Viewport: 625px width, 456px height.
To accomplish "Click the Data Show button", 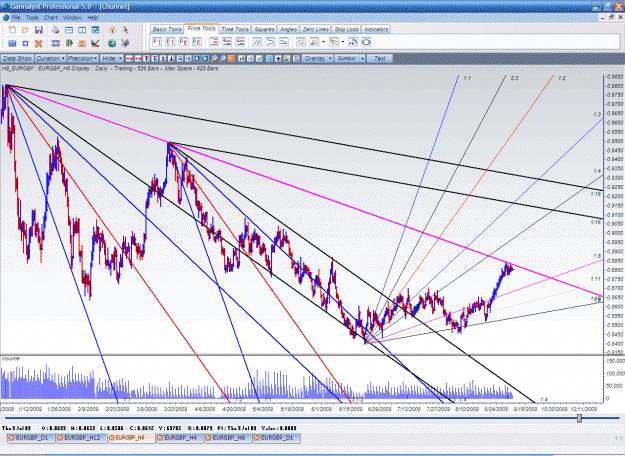I will pyautogui.click(x=17, y=59).
